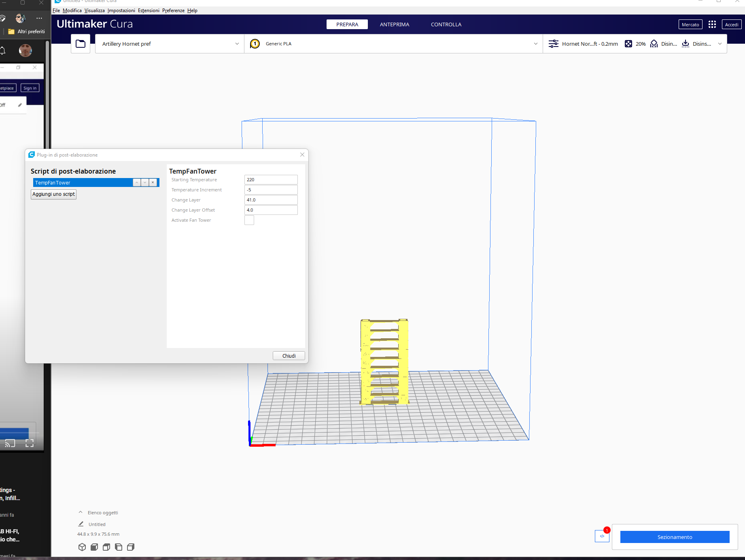Open the Ultimaker apps grid icon
This screenshot has width=745, height=560.
[712, 25]
